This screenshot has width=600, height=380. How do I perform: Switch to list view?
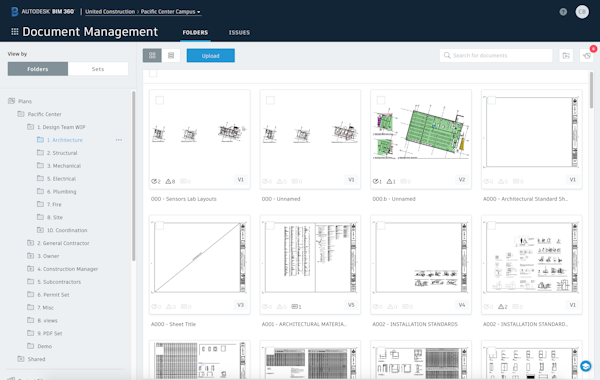171,55
